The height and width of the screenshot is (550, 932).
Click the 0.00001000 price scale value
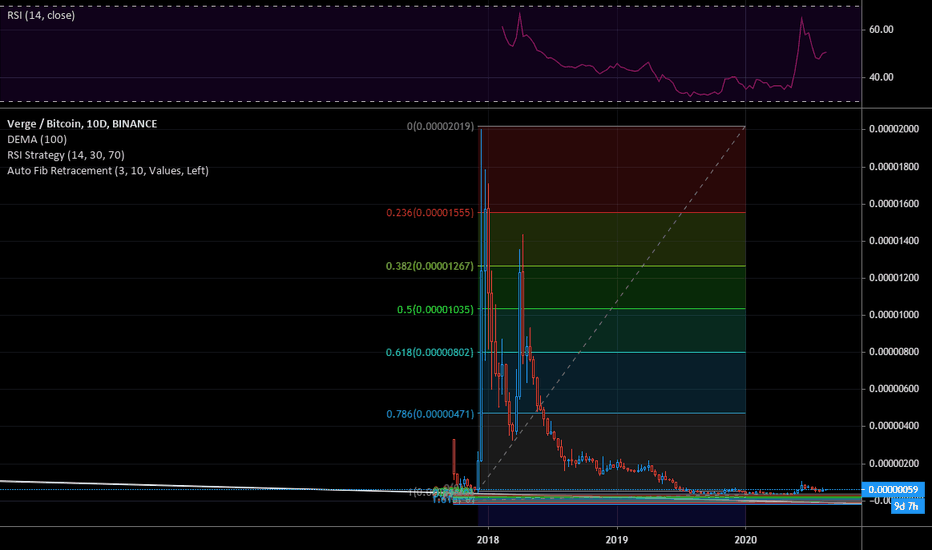coord(893,315)
